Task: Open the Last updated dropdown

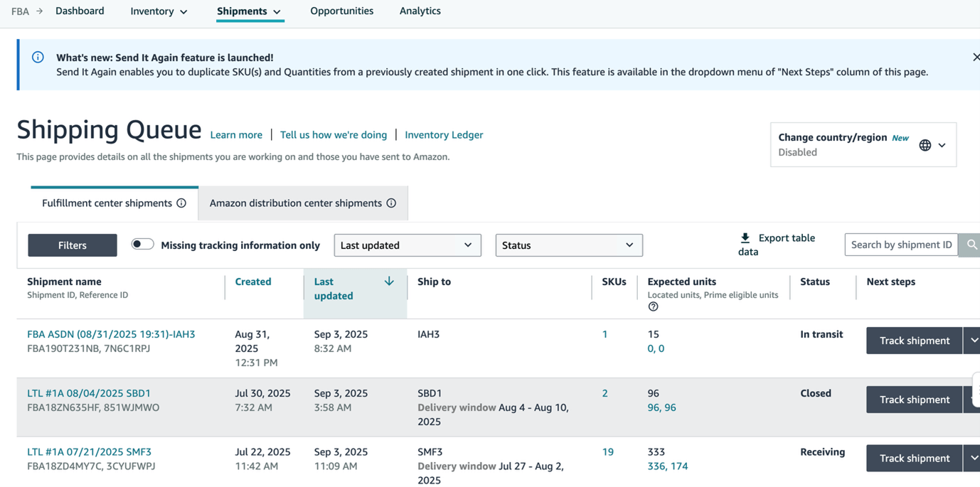Action: click(407, 245)
